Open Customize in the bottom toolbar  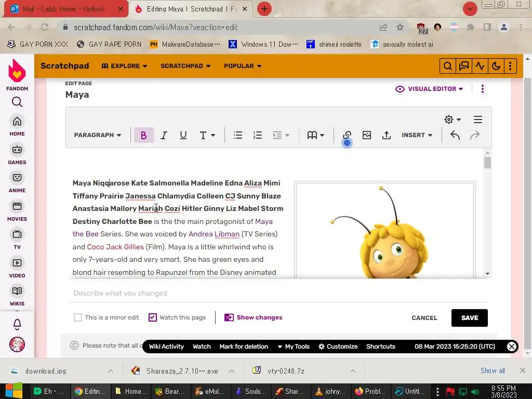pyautogui.click(x=338, y=347)
